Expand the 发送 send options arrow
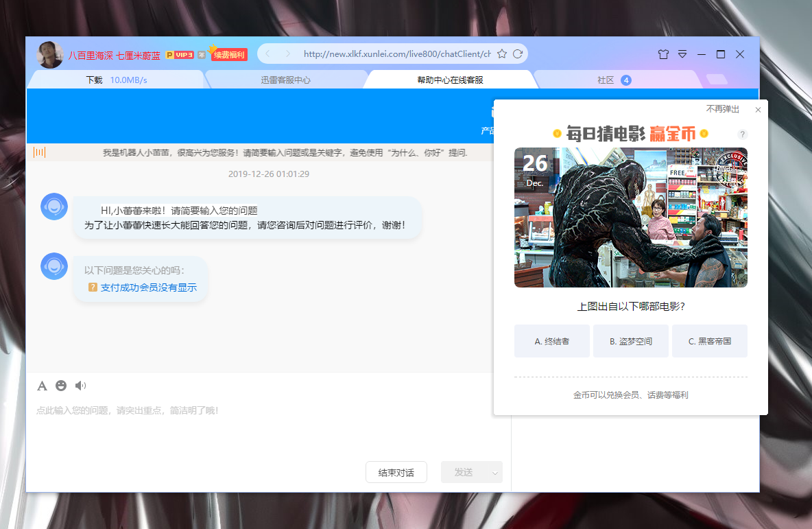This screenshot has height=529, width=812. tap(494, 472)
